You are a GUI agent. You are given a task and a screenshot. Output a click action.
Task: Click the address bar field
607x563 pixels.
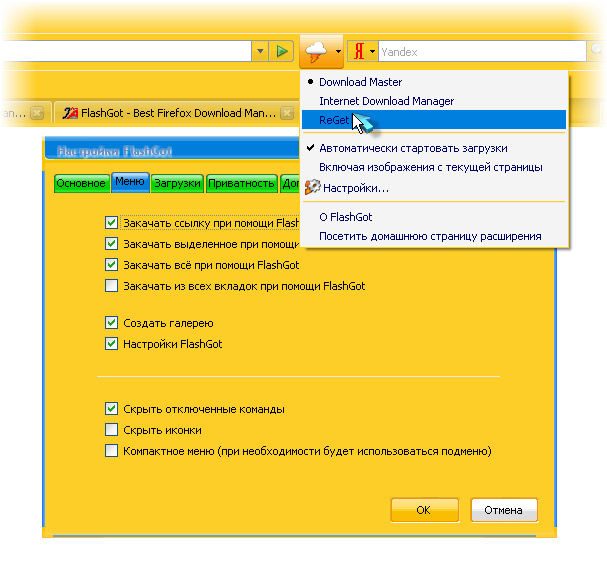tap(126, 51)
